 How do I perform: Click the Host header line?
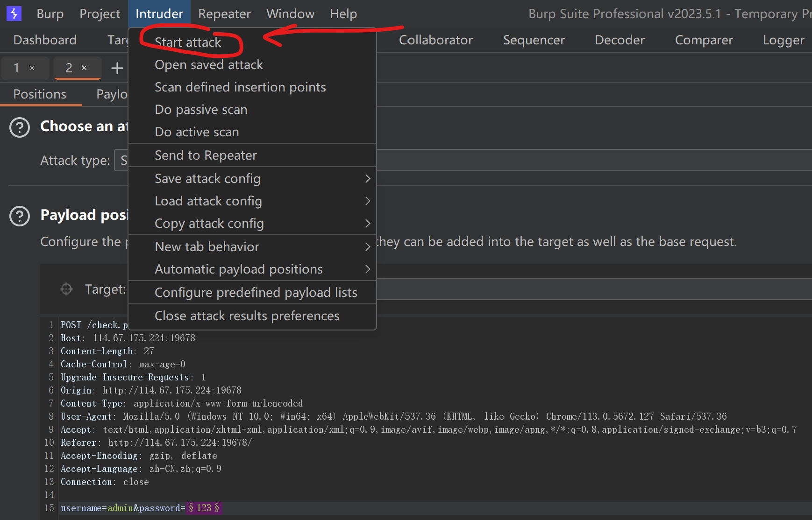[x=128, y=338]
